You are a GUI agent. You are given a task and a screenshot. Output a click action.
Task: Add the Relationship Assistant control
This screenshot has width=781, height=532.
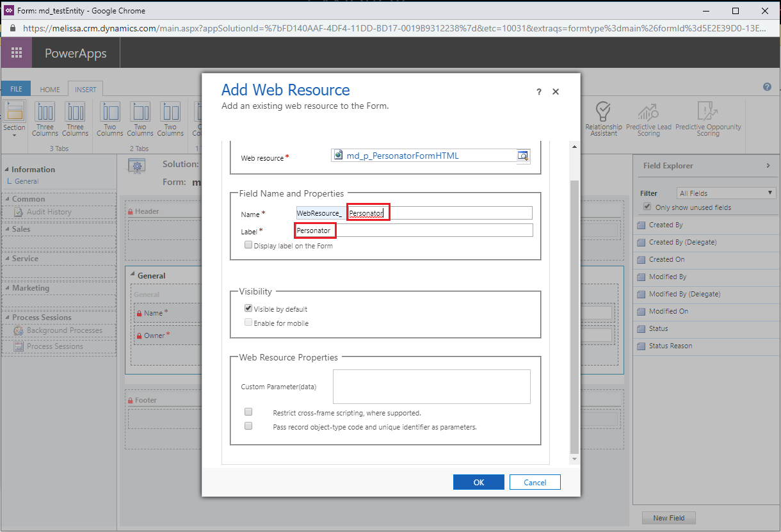(603, 119)
